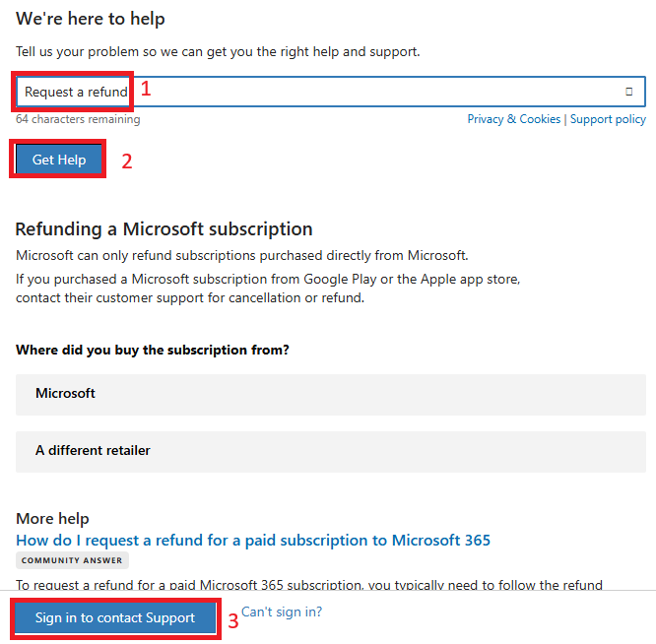The image size is (656, 644).
Task: Click the 'We're here to help' heading
Action: pyautogui.click(x=90, y=19)
